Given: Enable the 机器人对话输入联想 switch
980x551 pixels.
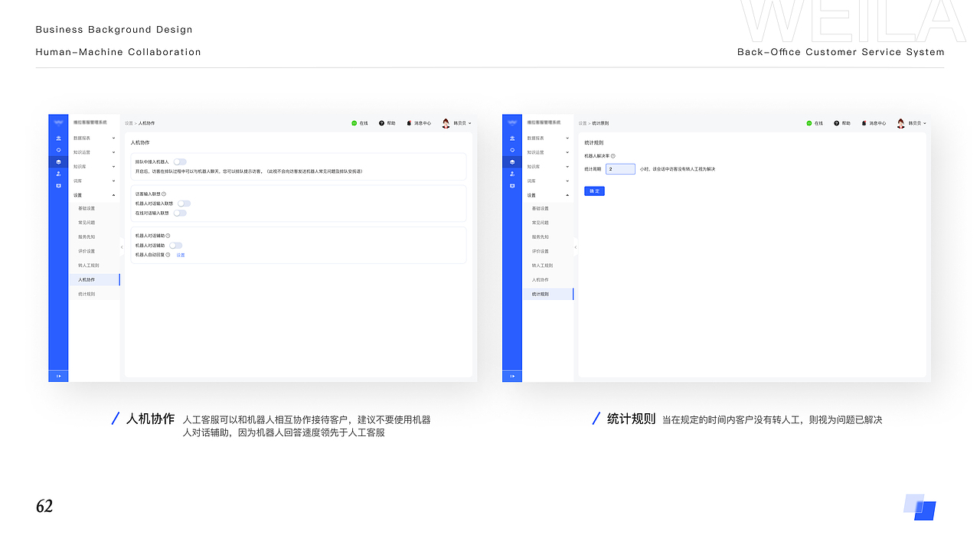Looking at the screenshot, I should 184,204.
